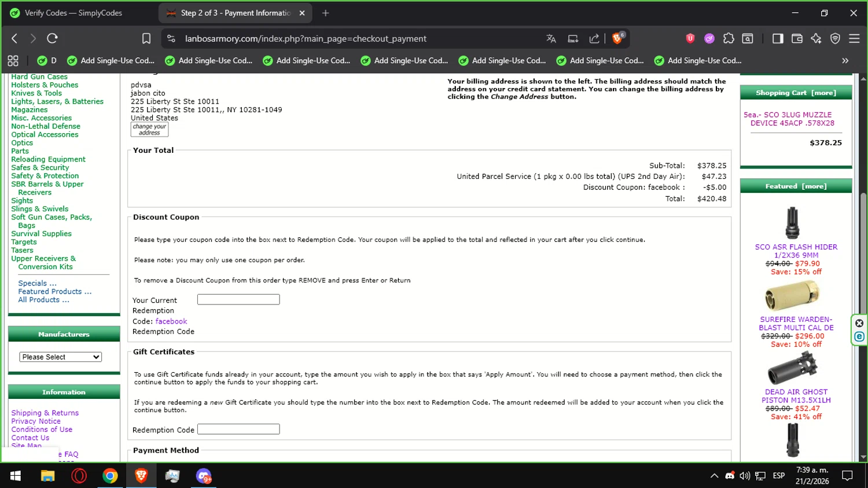Image resolution: width=868 pixels, height=488 pixels.
Task: Open DEAD AIR GHOST PISTON M13.5X1LH link
Action: click(x=796, y=396)
